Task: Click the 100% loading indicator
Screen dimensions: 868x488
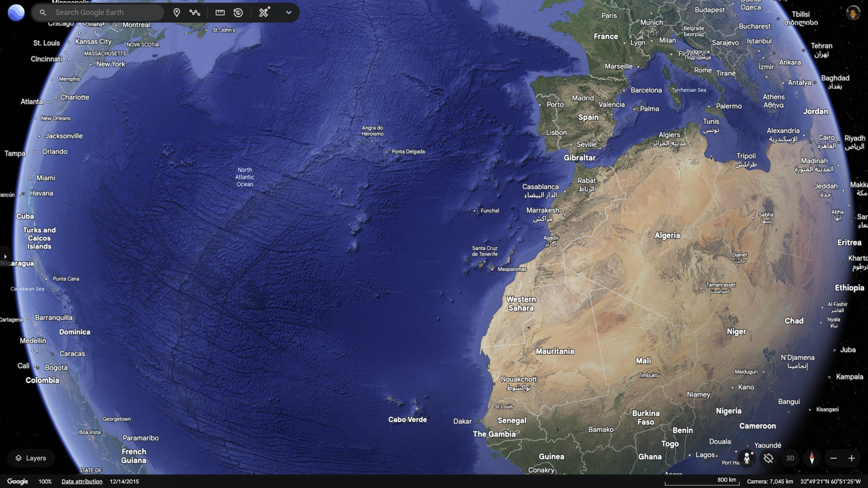Action: click(x=45, y=482)
